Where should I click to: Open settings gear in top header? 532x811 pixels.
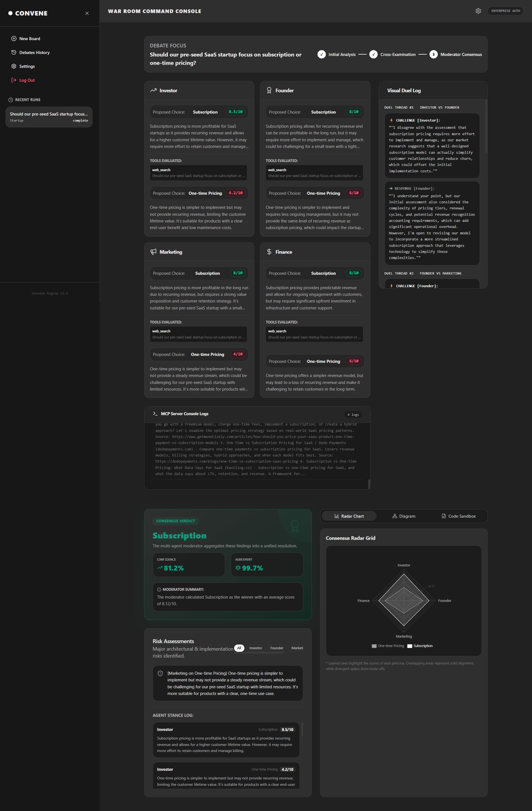pyautogui.click(x=478, y=11)
